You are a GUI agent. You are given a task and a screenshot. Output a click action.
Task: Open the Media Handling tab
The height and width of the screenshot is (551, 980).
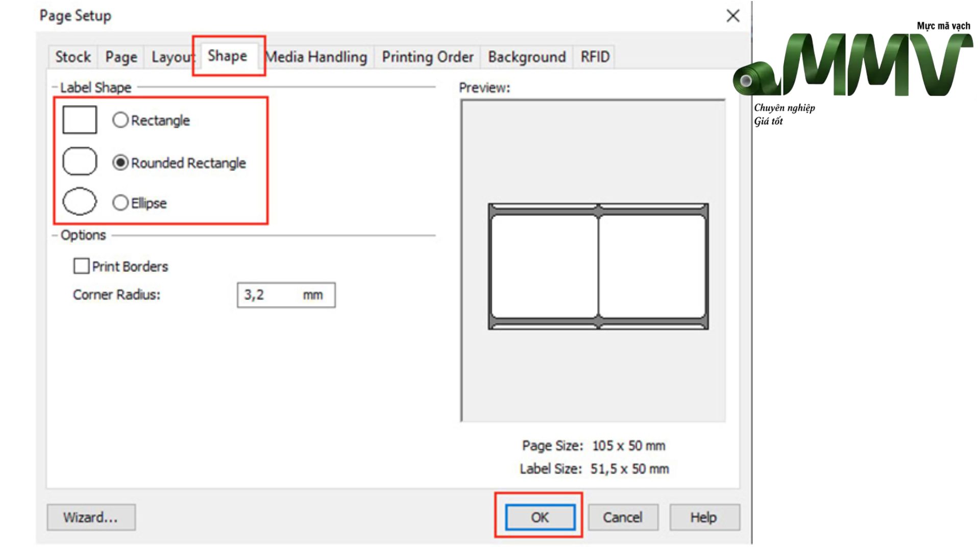click(316, 57)
